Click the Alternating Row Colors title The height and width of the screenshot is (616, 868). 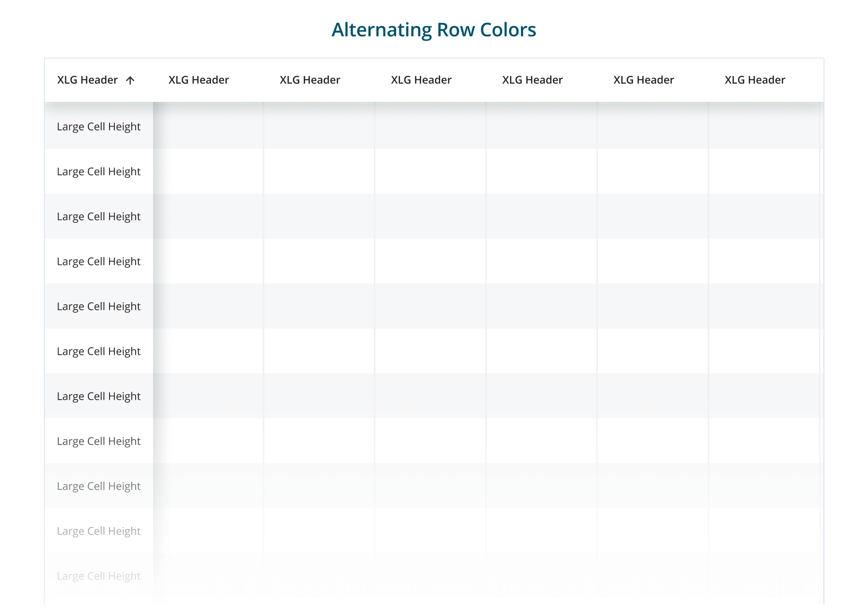pos(434,30)
